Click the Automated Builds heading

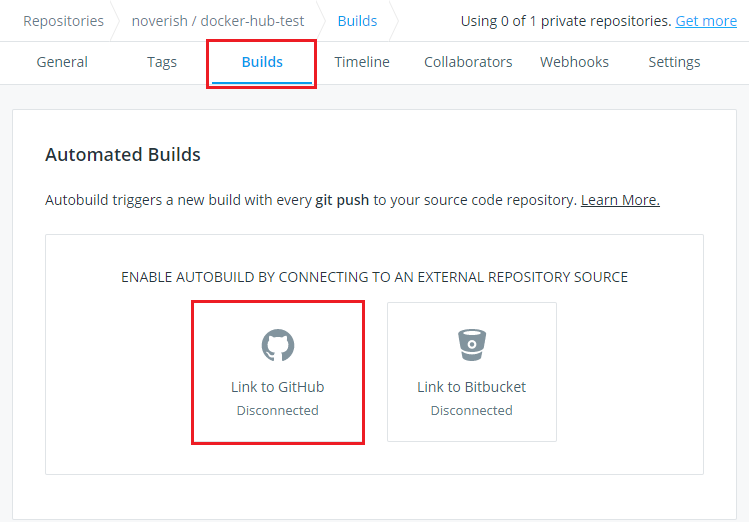pos(123,155)
